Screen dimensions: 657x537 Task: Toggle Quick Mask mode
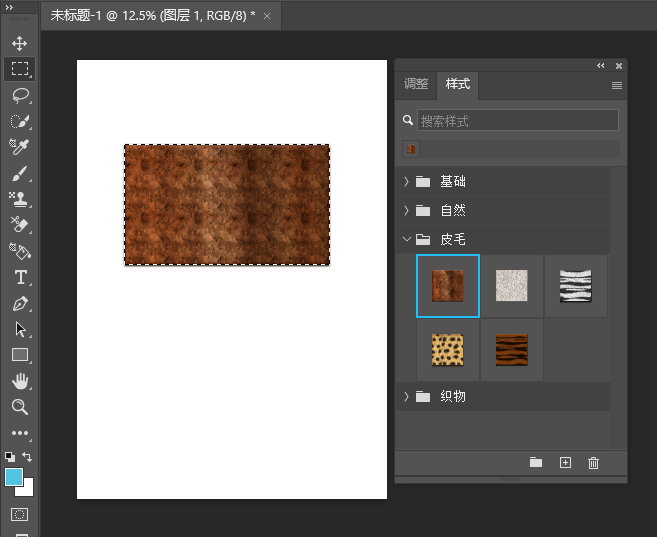(x=20, y=514)
